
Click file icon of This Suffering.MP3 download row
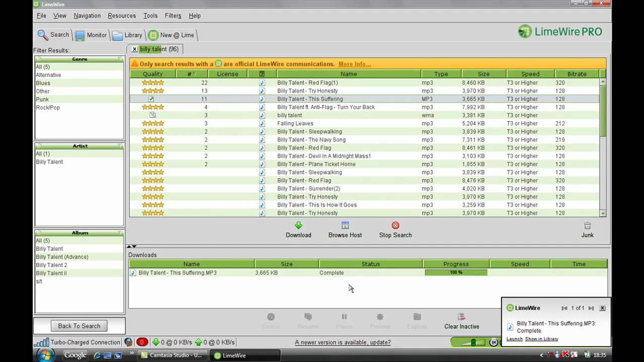(133, 273)
